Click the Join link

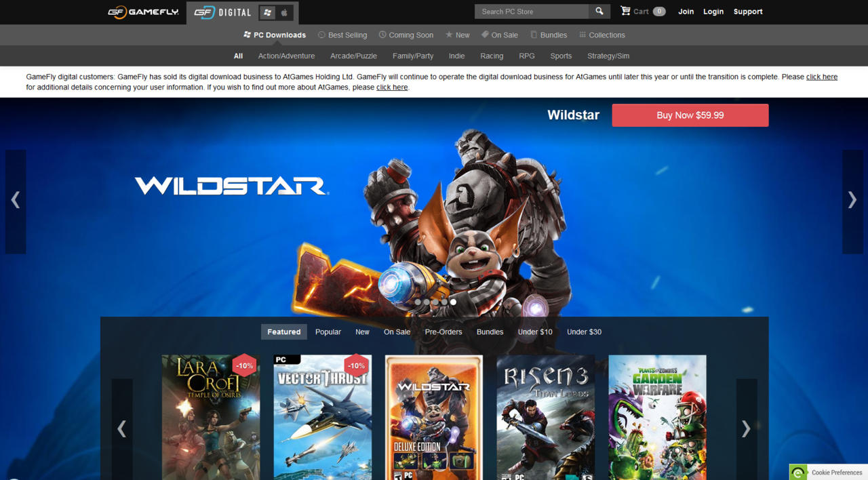pos(686,12)
